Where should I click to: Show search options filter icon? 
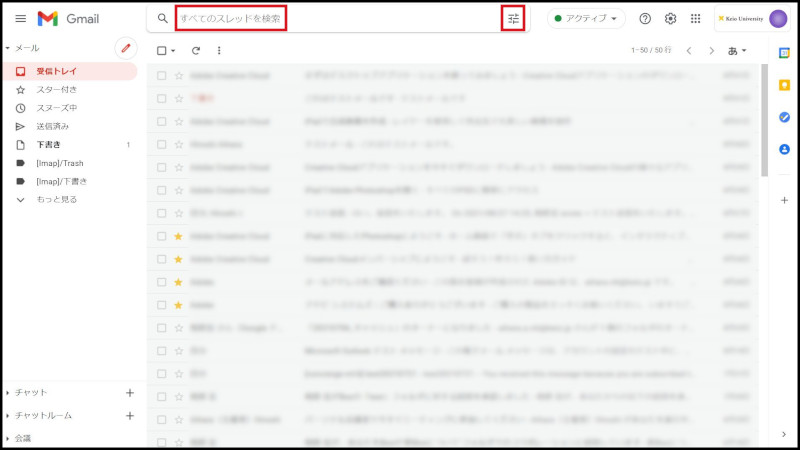tap(513, 18)
